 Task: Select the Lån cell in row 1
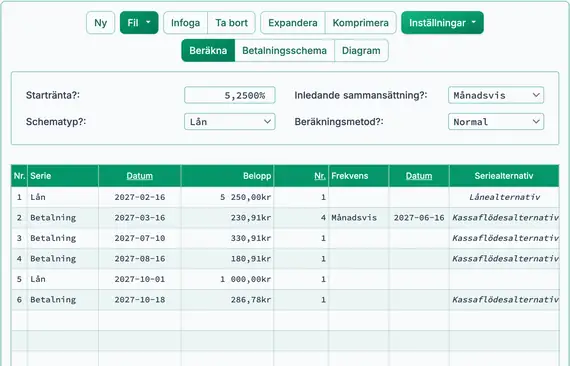tap(63, 197)
